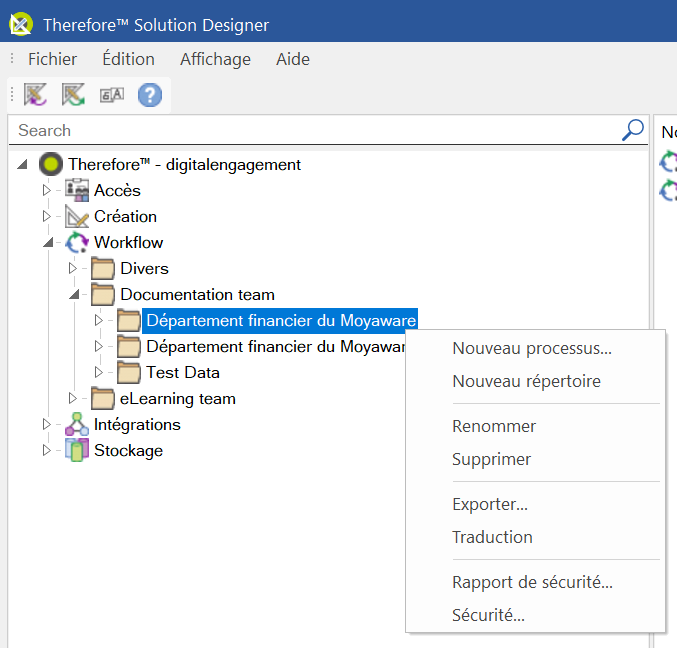Select the unhighlighted Département financier du Moyaware label
Viewport: 677px width, 648px height.
275,347
